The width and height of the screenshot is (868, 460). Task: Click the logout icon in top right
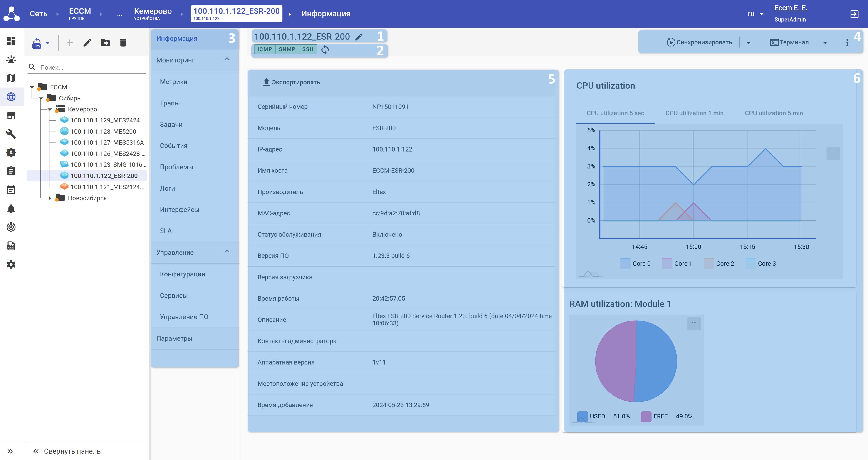(854, 14)
